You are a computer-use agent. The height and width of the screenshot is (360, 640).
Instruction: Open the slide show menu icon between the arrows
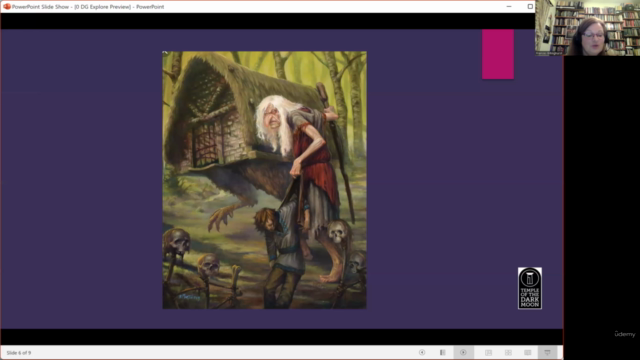442,353
